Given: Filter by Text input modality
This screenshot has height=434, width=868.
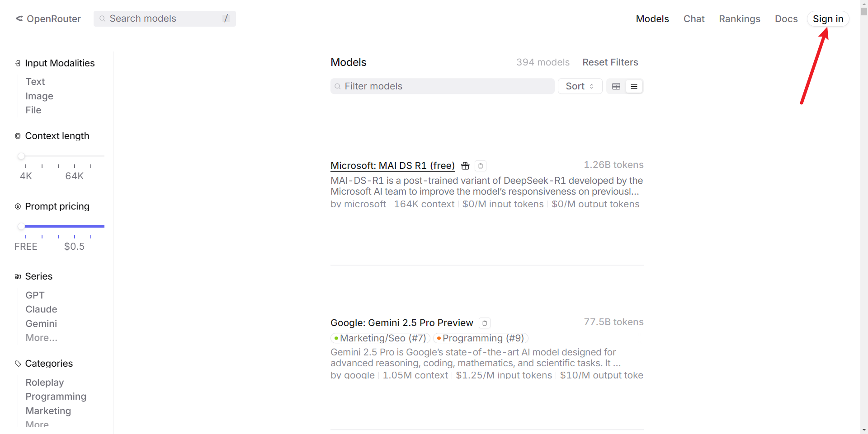Looking at the screenshot, I should click(35, 82).
